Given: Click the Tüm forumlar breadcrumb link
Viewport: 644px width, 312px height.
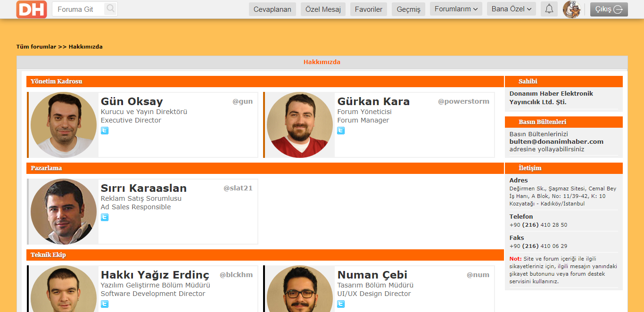Looking at the screenshot, I should click(36, 47).
